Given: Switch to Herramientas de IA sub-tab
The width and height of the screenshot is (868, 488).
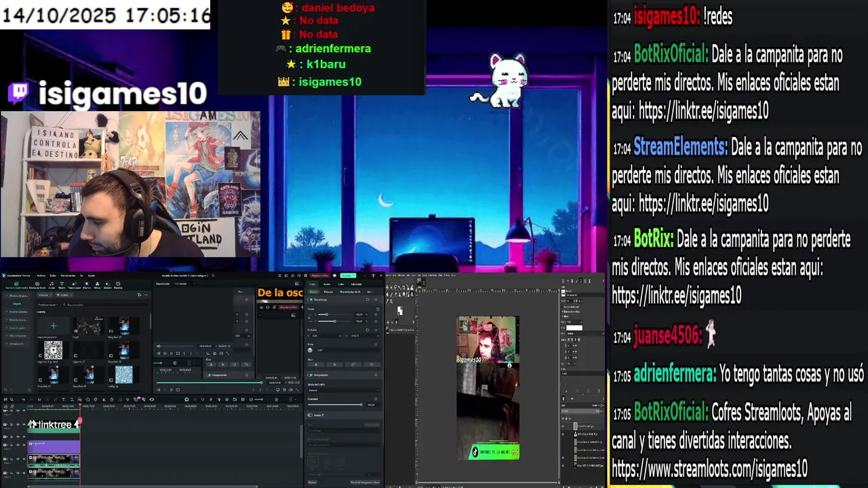Looking at the screenshot, I should [x=350, y=291].
